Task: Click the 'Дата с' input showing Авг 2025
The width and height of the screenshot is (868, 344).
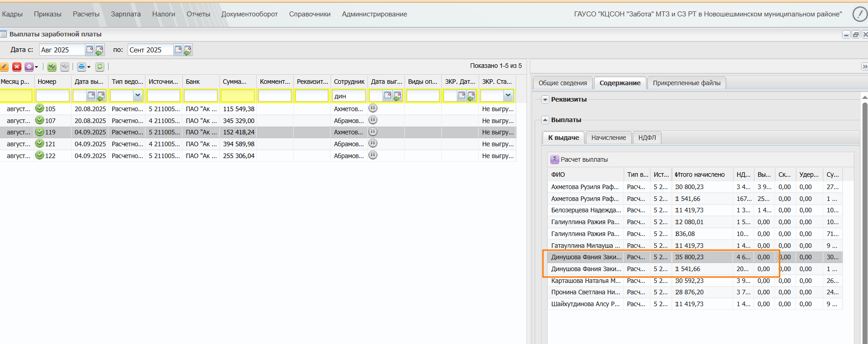Action: pos(62,50)
